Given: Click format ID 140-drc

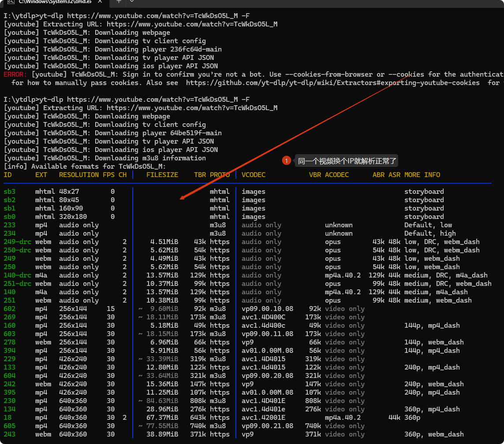Looking at the screenshot, I should coord(17,275).
